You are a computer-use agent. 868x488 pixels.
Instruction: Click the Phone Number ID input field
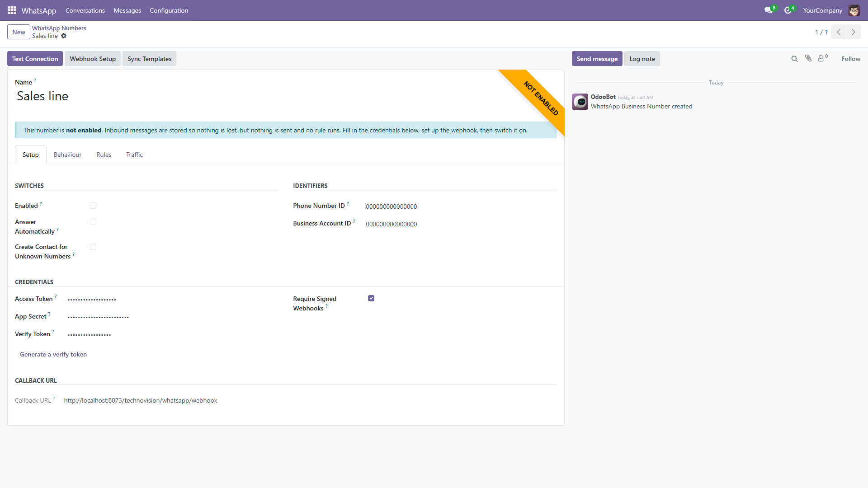coord(461,206)
